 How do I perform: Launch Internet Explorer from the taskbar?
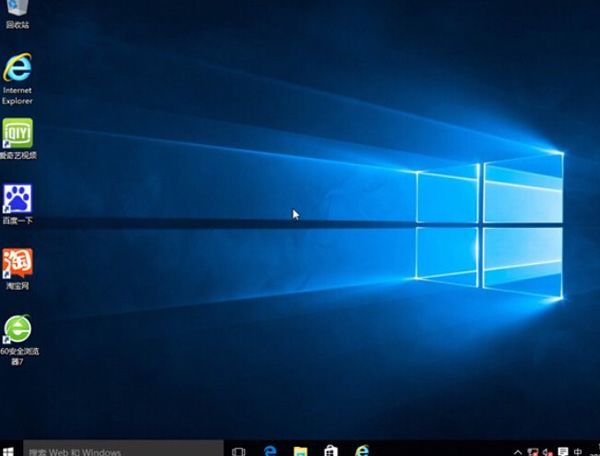362,451
